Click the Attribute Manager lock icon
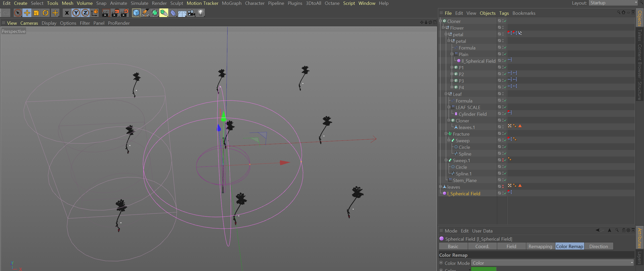Screen dimensions: 644x271 (x=624, y=230)
